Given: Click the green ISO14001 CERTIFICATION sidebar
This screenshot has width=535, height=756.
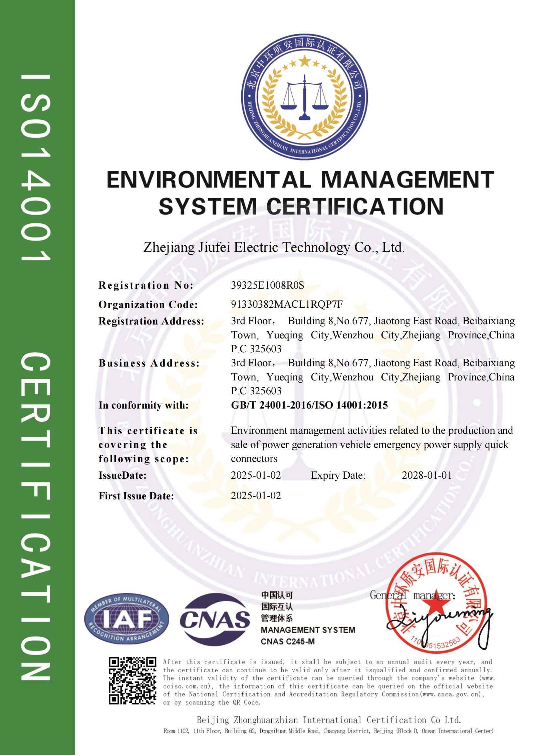Looking at the screenshot, I should [x=37, y=378].
